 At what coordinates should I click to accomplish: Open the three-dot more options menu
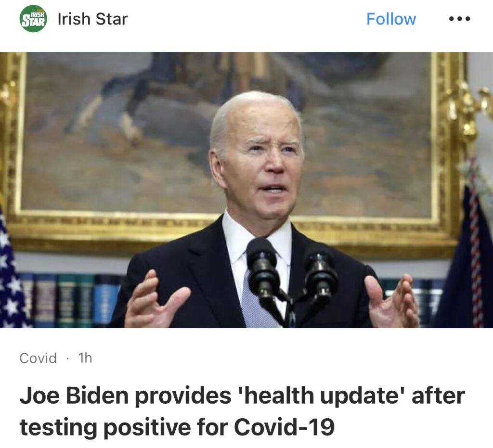point(459,19)
